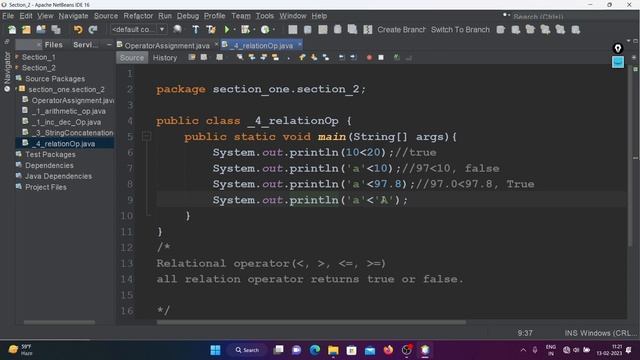Screen dimensions: 640x360
Task: Click the project panel horizontal scrollbar
Action: point(59,322)
